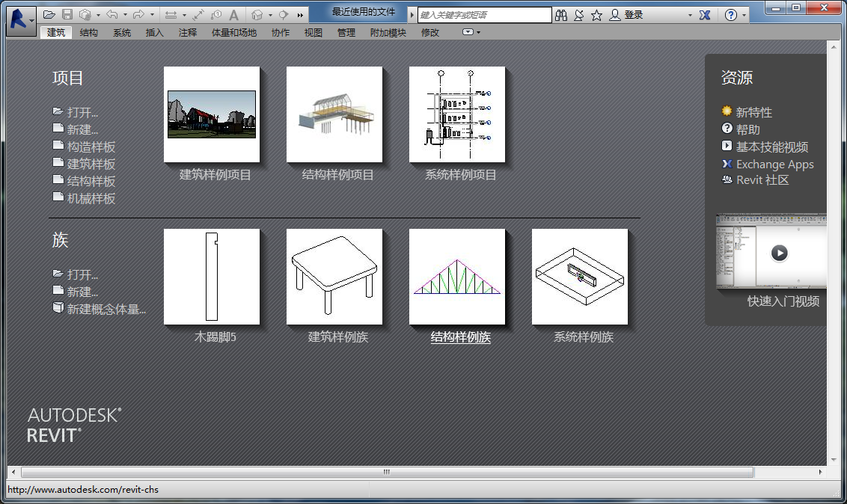847x504 pixels.
Task: Open the 修改 ribbon tab
Action: click(430, 32)
